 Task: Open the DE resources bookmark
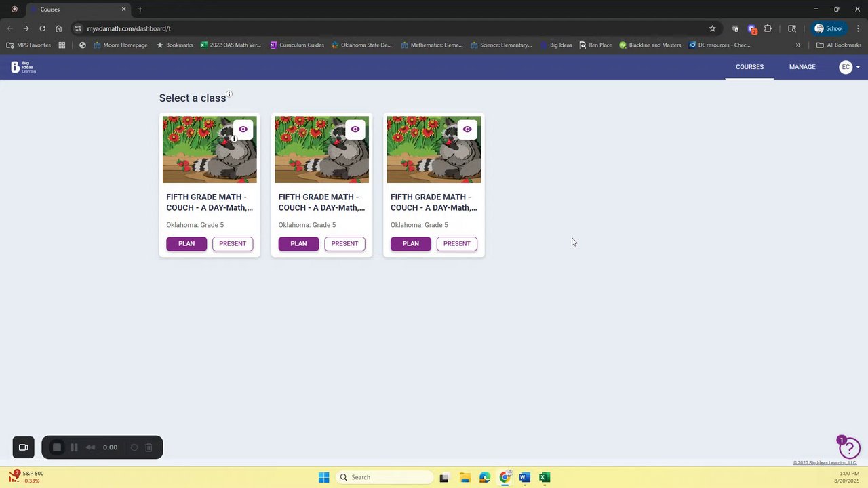[719, 45]
